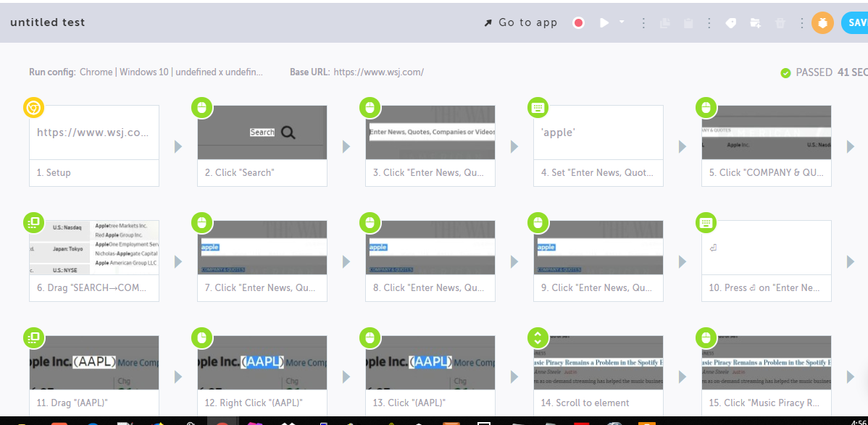
Task: Click the Paste clipboard icon in toolbar
Action: [688, 22]
